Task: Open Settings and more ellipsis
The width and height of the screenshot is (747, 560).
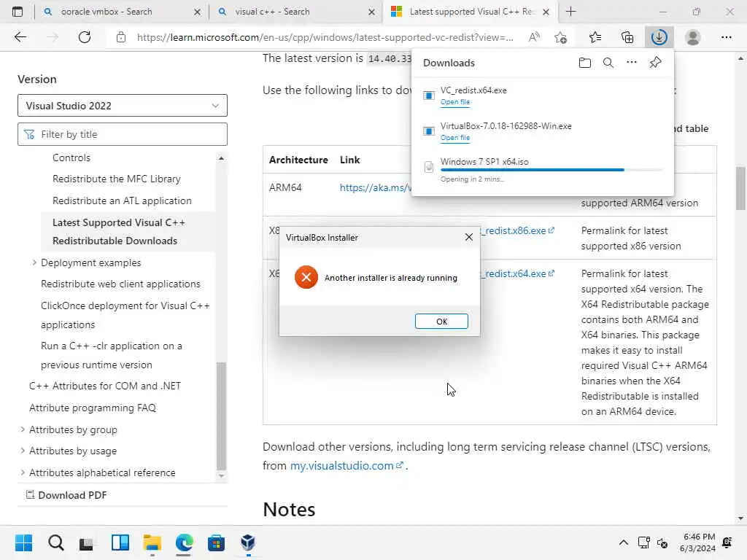Action: (726, 37)
